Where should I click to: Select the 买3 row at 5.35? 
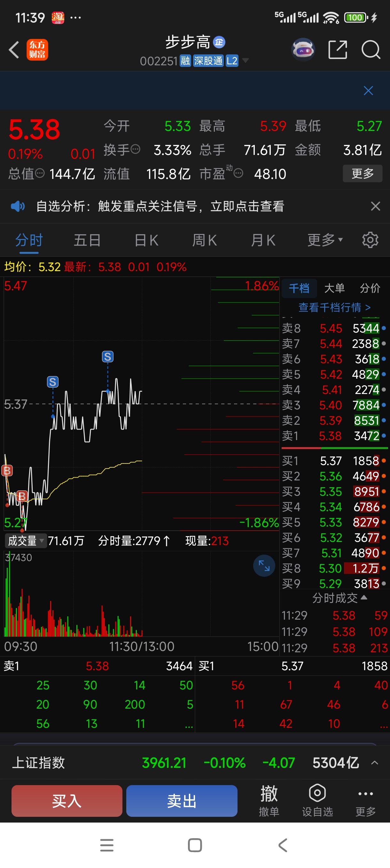pos(334,491)
